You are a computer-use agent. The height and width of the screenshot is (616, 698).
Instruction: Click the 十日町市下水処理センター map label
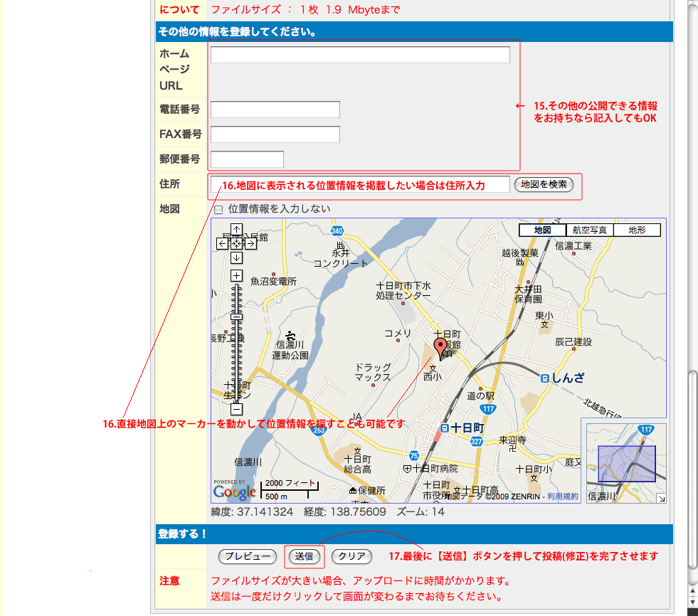tap(403, 291)
